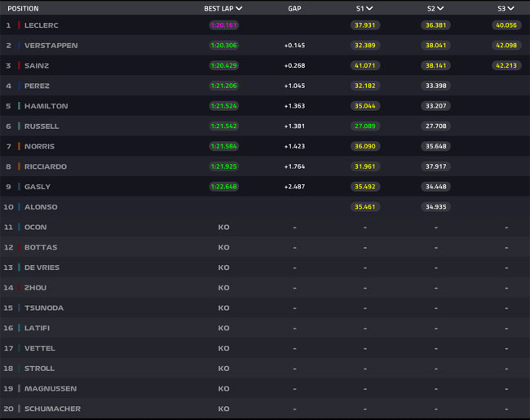Click the KO status for SCHUMACHER
Screen dimensions: 530x420
(x=223, y=409)
